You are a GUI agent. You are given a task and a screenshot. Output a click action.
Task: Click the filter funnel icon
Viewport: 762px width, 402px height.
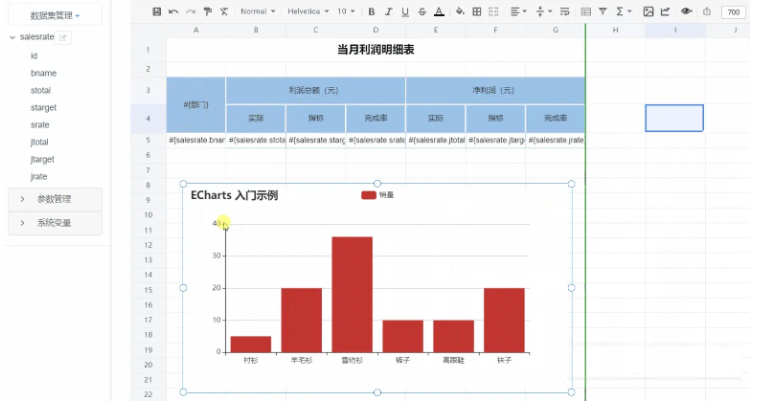tap(603, 12)
